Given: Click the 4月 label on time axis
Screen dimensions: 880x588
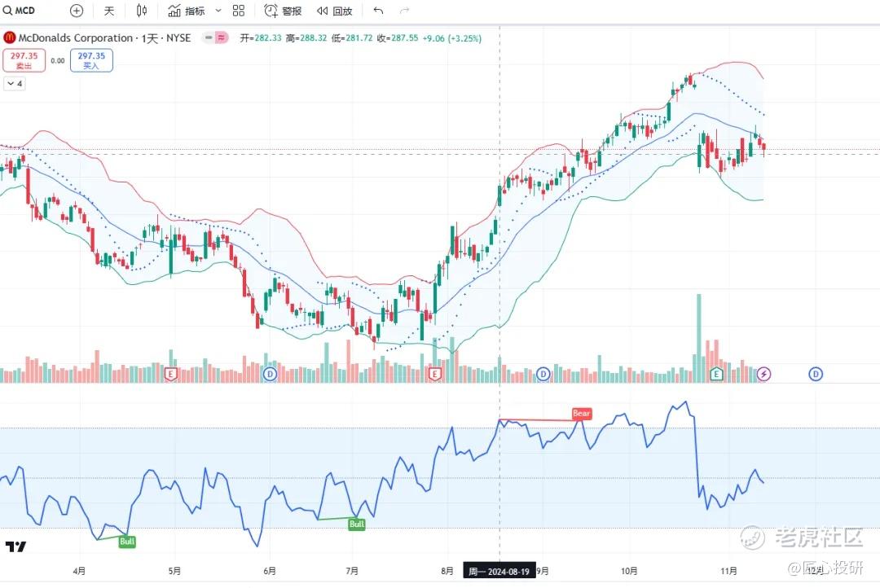Looking at the screenshot, I should [x=79, y=571].
